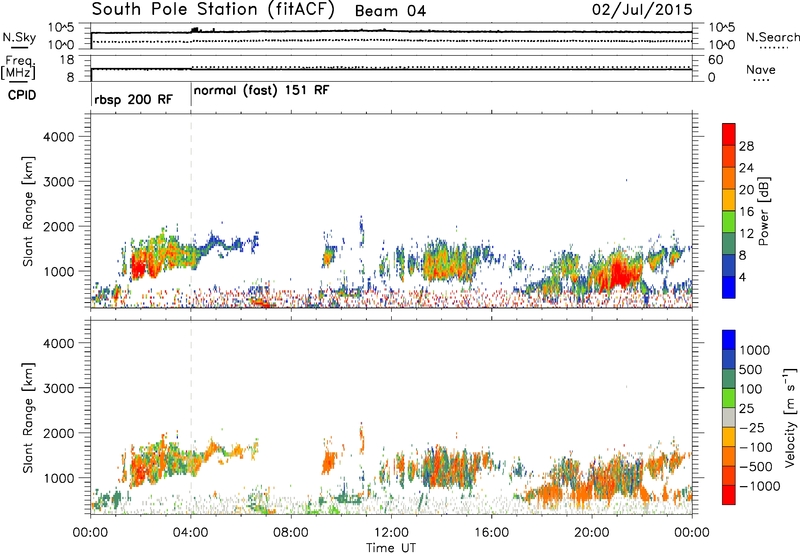Image resolution: width=800 pixels, height=554 pixels.
Task: Click the "16:00" time tick label
Action: [x=491, y=533]
